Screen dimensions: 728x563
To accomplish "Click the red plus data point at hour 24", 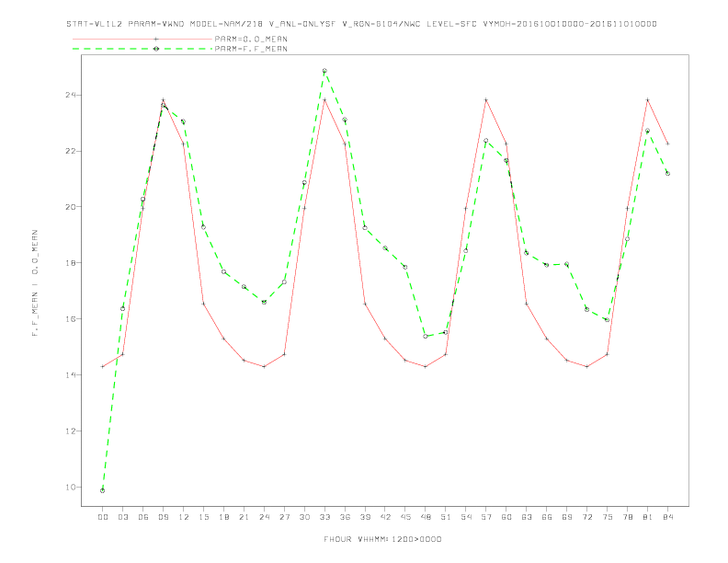I will [264, 366].
